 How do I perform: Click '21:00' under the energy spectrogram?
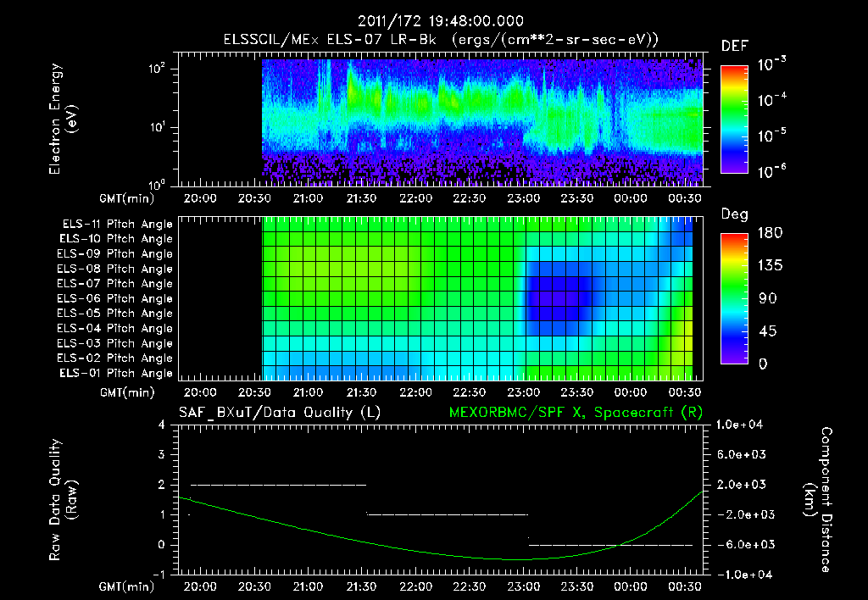308,198
